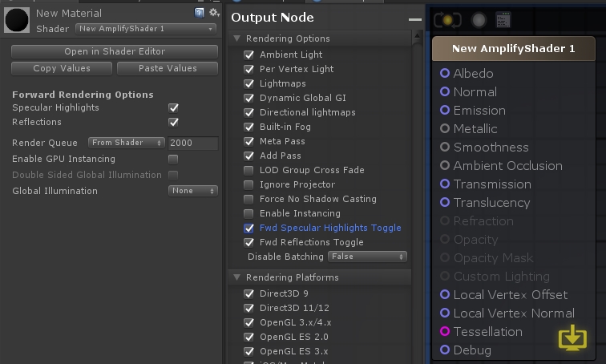Uncheck the Add Pass option
This screenshot has height=364, width=606.
pyautogui.click(x=248, y=156)
